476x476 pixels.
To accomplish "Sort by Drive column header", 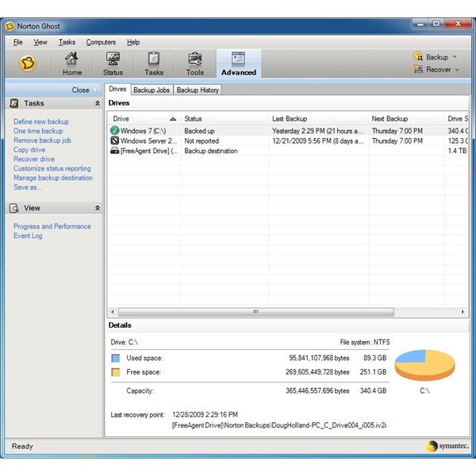I will (144, 119).
